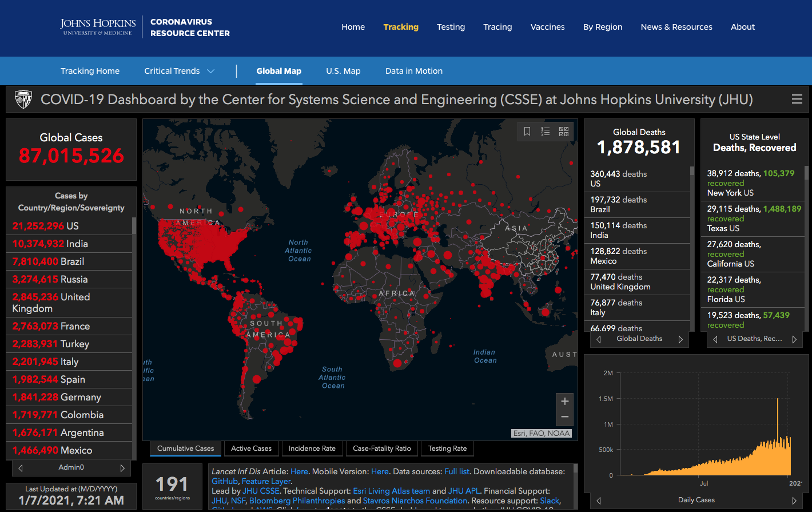Select the Incidence Rate tab
812x512 pixels.
[312, 449]
